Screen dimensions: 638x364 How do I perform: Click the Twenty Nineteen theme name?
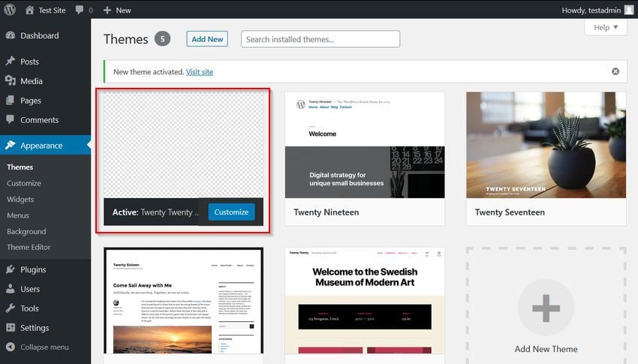point(327,212)
